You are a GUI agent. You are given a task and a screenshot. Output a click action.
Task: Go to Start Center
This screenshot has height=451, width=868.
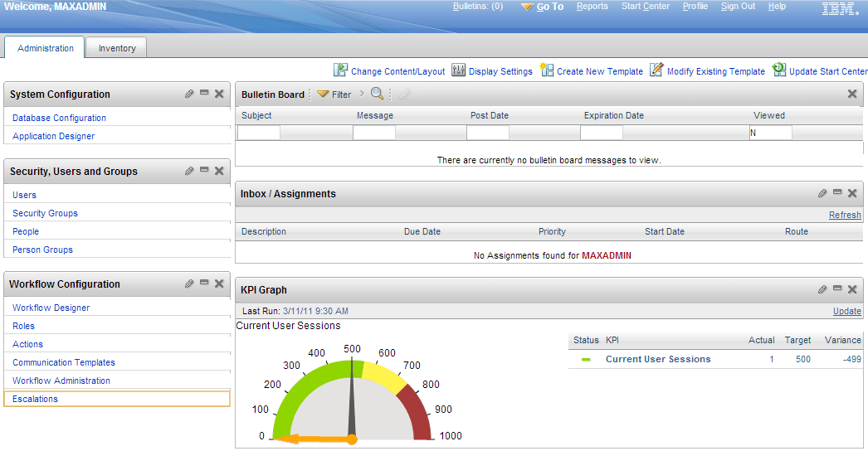[x=646, y=6]
